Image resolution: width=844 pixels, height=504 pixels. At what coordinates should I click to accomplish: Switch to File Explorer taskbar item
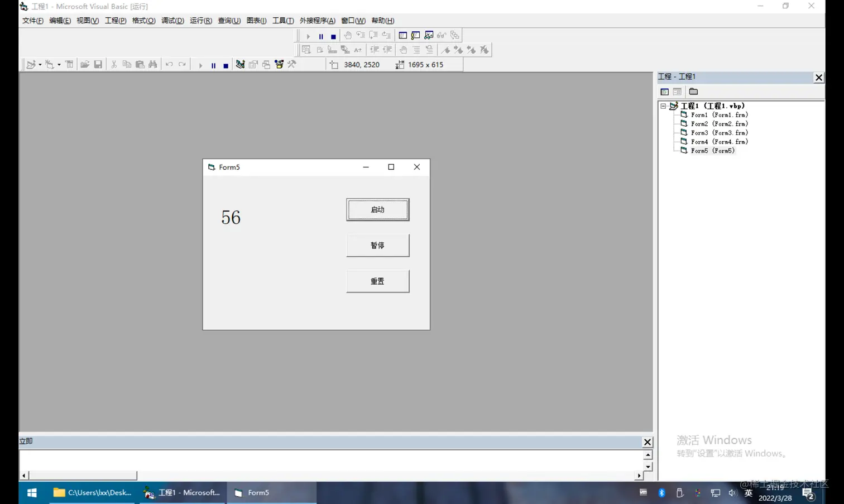(92, 493)
